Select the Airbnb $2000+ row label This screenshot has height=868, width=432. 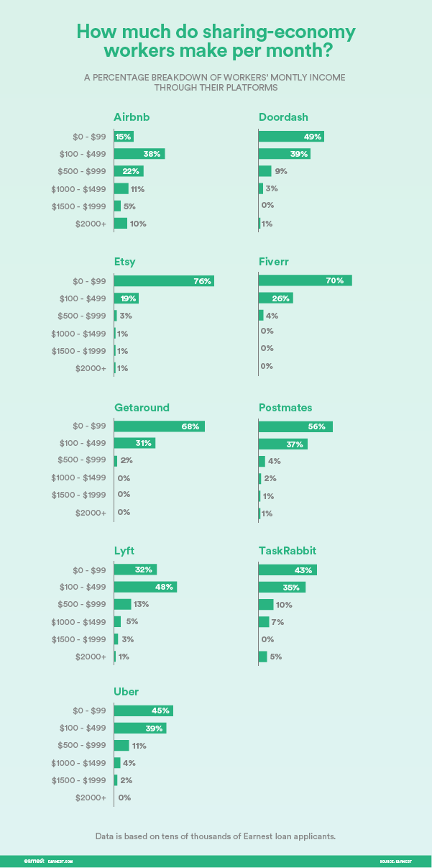(x=90, y=224)
